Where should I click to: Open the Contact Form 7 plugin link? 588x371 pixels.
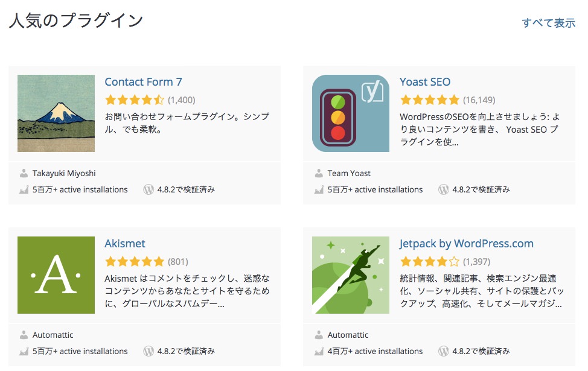pyautogui.click(x=143, y=81)
